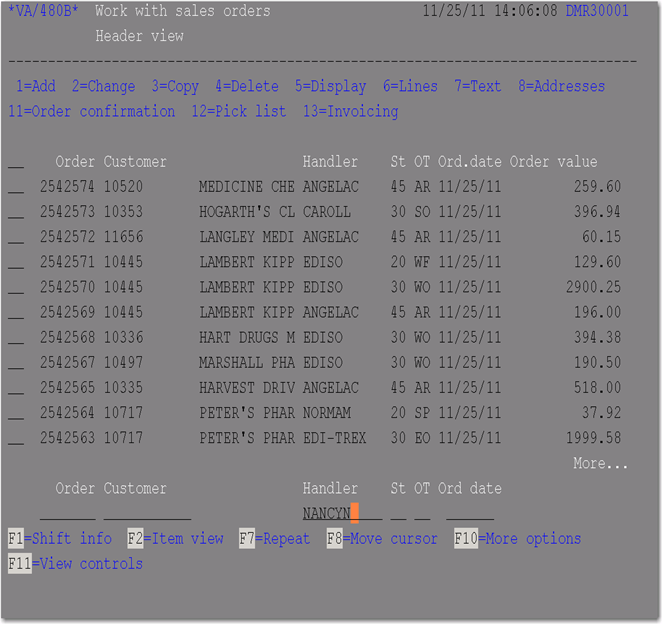The height and width of the screenshot is (624, 662).
Task: Click option field next to order 2542563
Action: tap(16, 438)
